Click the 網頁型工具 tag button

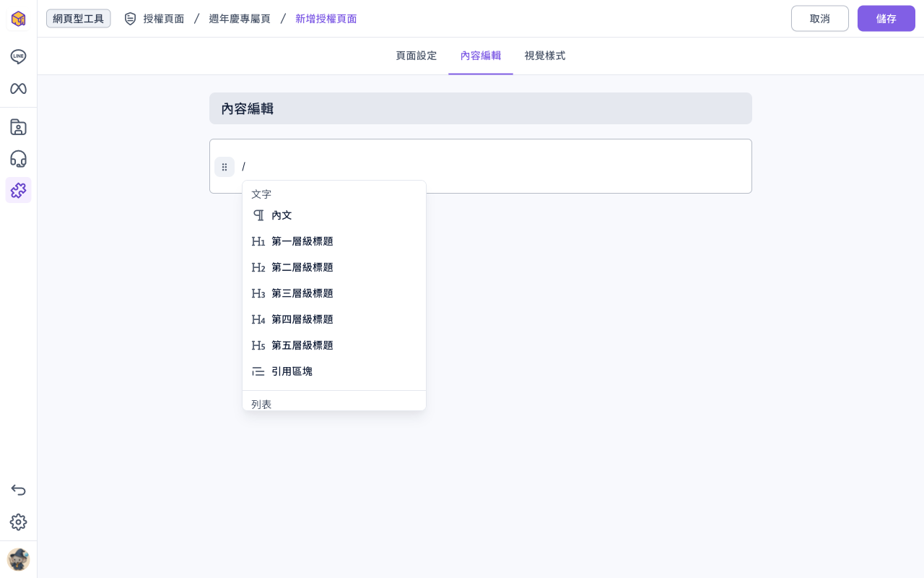(79, 19)
